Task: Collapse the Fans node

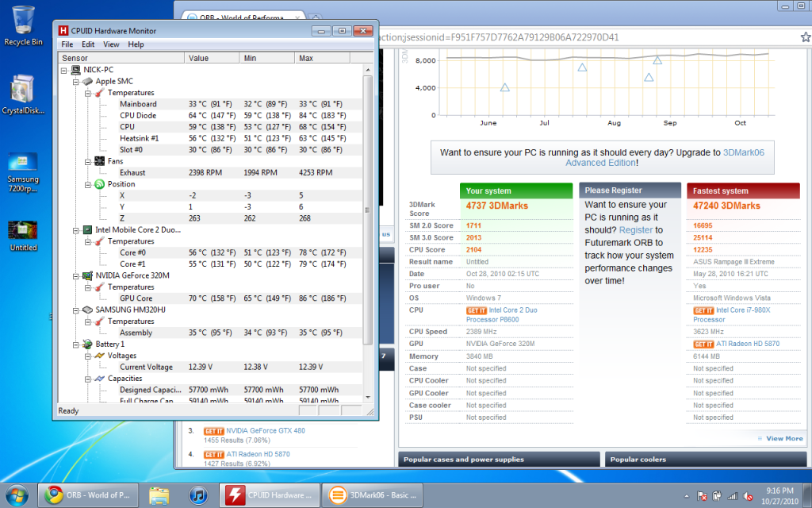Action: (88, 161)
